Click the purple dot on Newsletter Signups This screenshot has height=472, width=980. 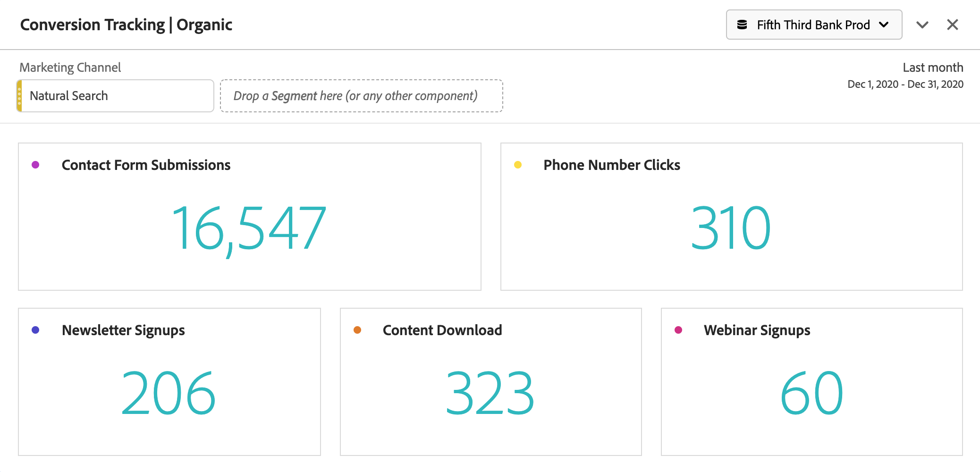(35, 330)
